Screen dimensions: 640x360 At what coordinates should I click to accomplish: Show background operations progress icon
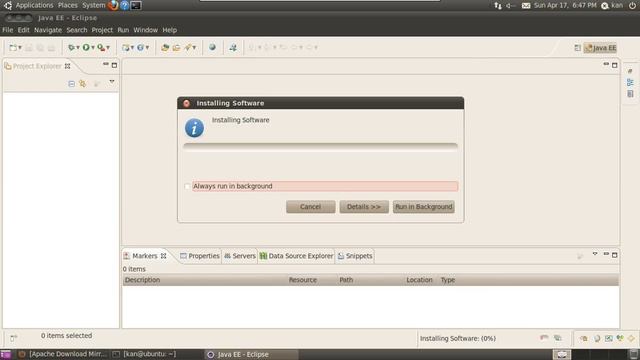[x=558, y=338]
